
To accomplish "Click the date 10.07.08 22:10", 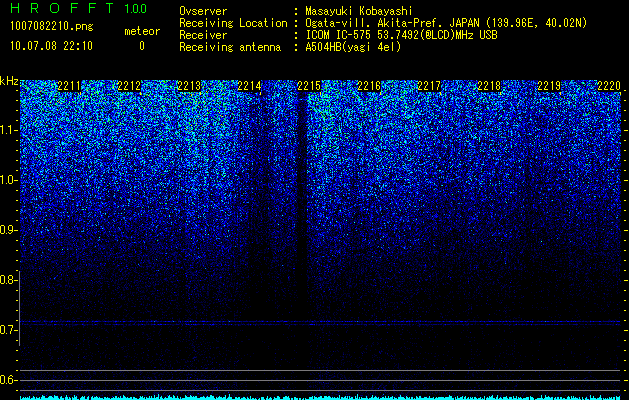I will point(51,46).
